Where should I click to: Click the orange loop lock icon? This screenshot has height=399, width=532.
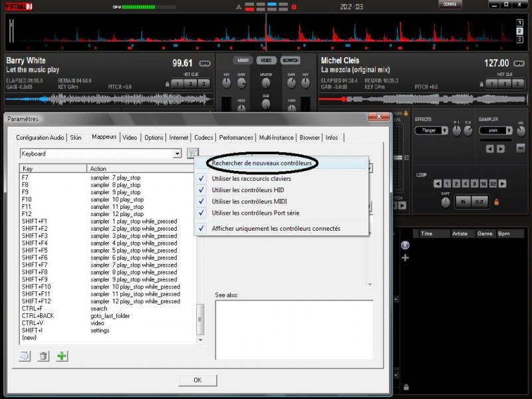(496, 201)
